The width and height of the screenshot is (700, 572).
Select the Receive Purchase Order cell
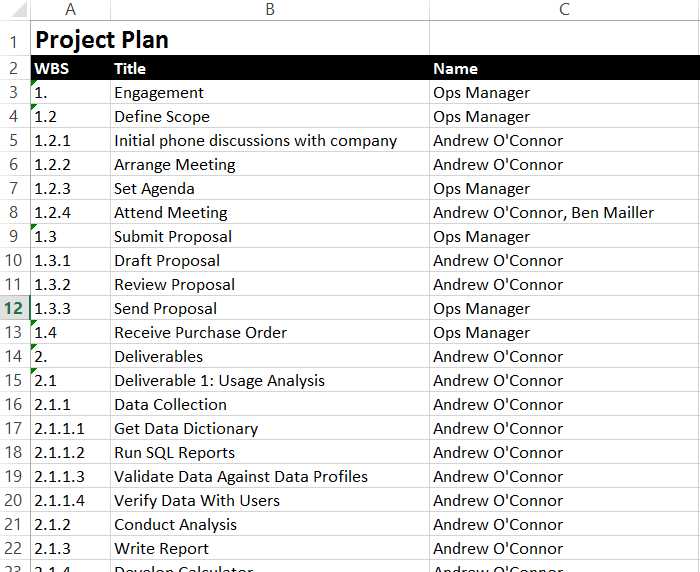(x=270, y=332)
